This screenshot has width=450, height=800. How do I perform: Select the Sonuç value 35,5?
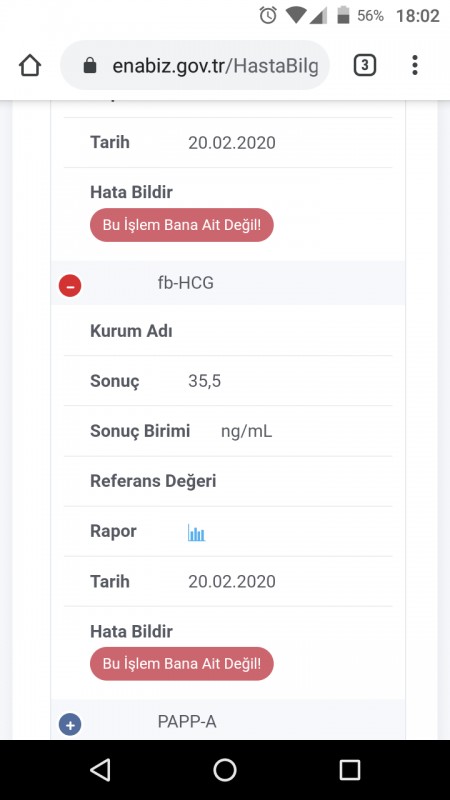coord(205,381)
